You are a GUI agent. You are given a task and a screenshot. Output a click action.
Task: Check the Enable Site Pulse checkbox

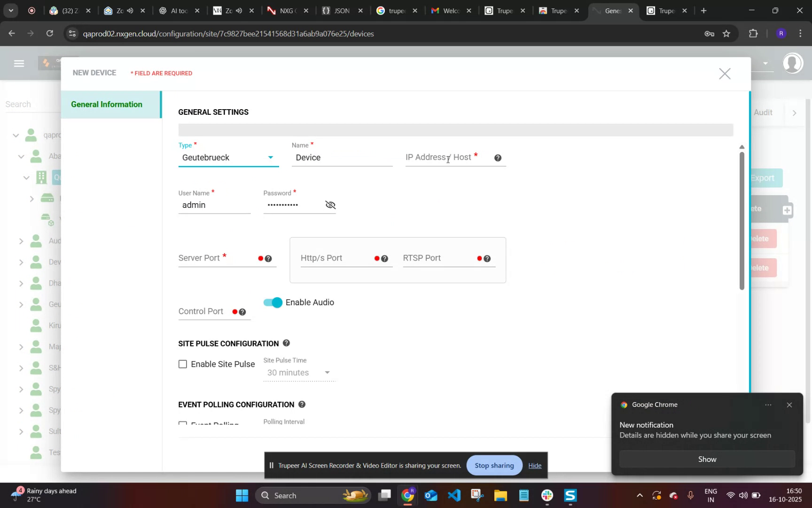point(183,364)
